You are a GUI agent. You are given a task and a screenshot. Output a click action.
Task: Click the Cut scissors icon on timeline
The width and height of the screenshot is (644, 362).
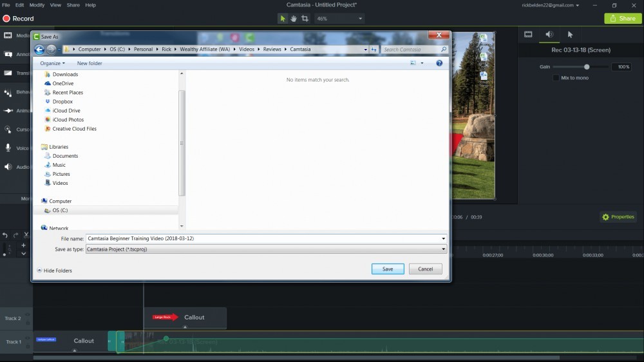(26, 235)
